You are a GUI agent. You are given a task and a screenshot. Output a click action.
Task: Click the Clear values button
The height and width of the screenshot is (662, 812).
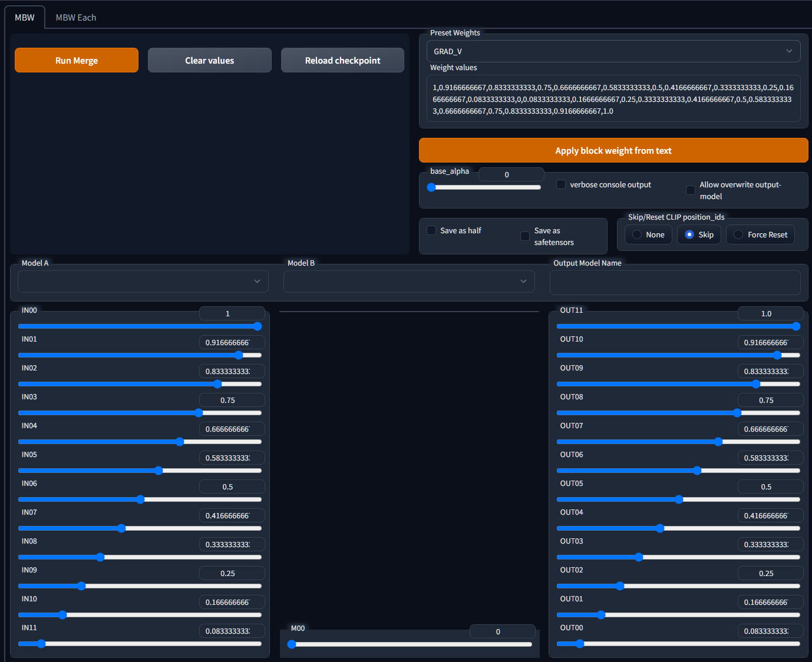[210, 61]
